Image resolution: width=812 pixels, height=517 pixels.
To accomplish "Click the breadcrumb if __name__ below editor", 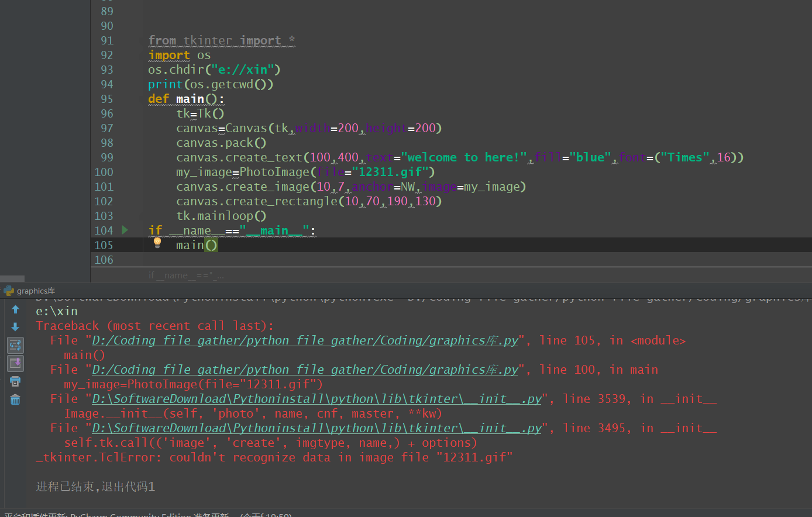I will [x=185, y=275].
